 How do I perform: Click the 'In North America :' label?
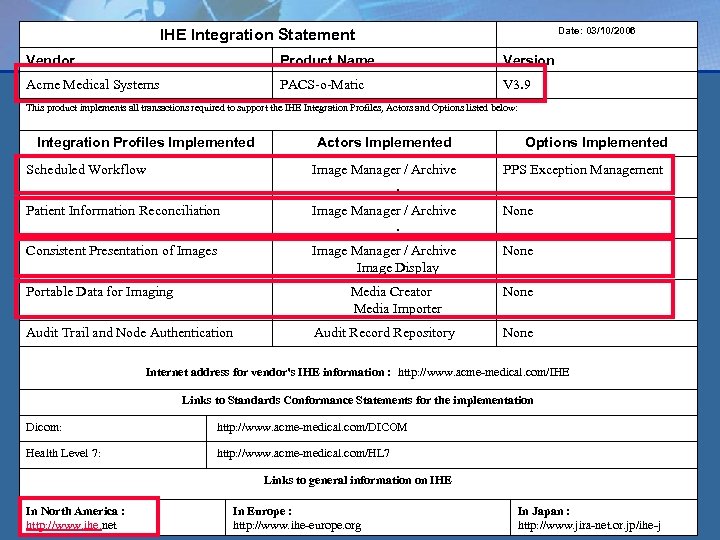[75, 511]
